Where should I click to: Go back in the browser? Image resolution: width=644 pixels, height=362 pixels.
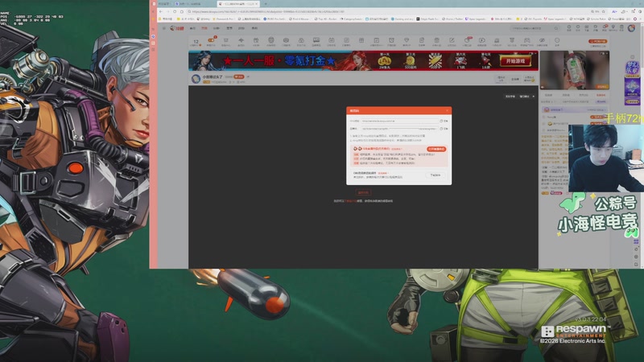[160, 11]
